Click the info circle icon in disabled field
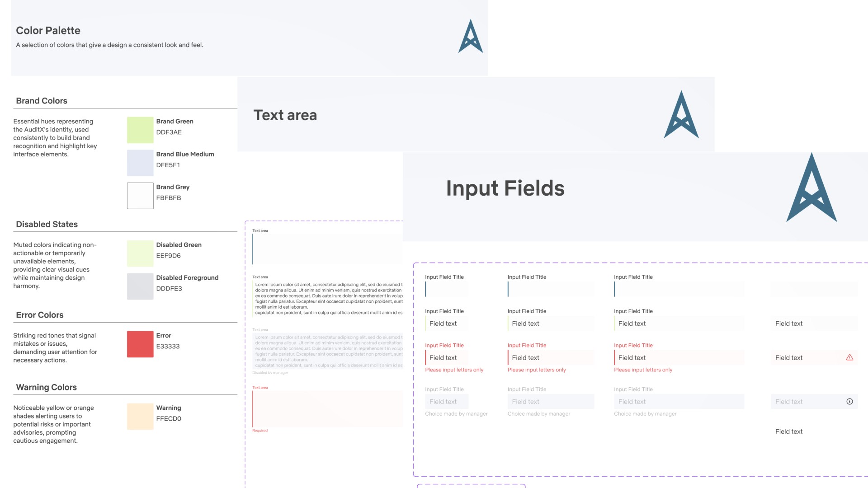The height and width of the screenshot is (488, 868). 849,402
